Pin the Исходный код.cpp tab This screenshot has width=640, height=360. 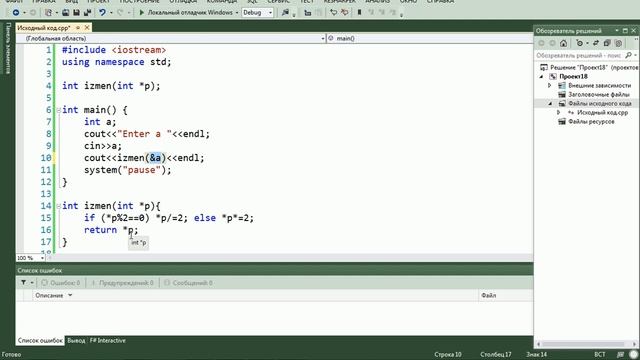(78, 28)
